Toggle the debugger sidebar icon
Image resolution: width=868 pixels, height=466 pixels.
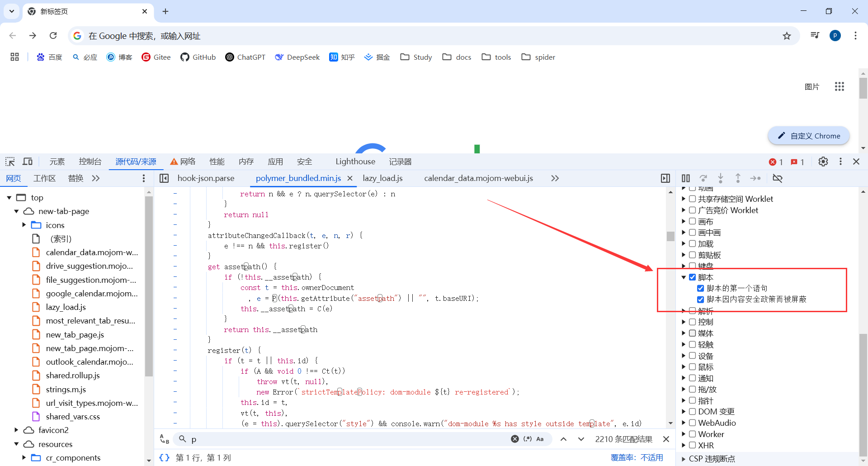[665, 178]
